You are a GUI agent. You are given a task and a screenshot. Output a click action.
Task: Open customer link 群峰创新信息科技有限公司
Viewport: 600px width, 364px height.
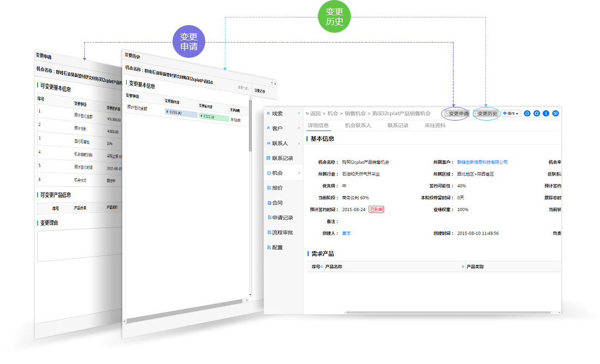pyautogui.click(x=482, y=162)
